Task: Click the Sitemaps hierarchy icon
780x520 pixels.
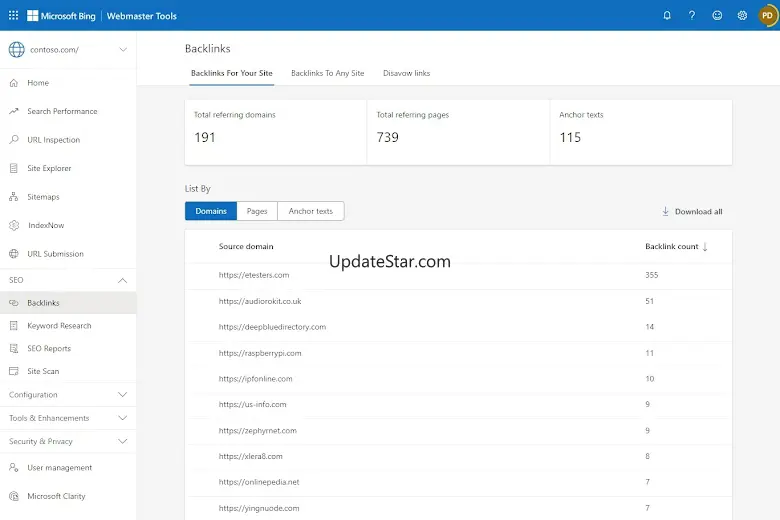Action: pyautogui.click(x=14, y=197)
